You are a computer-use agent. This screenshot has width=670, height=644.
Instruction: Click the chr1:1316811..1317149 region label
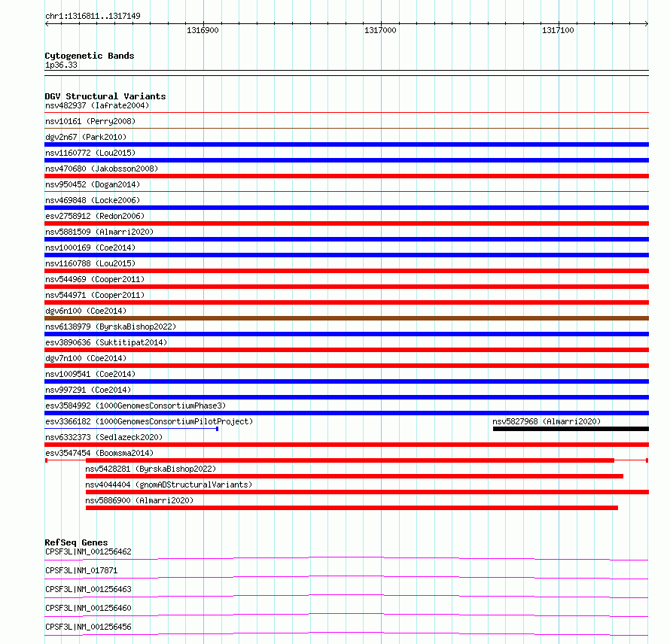point(93,16)
